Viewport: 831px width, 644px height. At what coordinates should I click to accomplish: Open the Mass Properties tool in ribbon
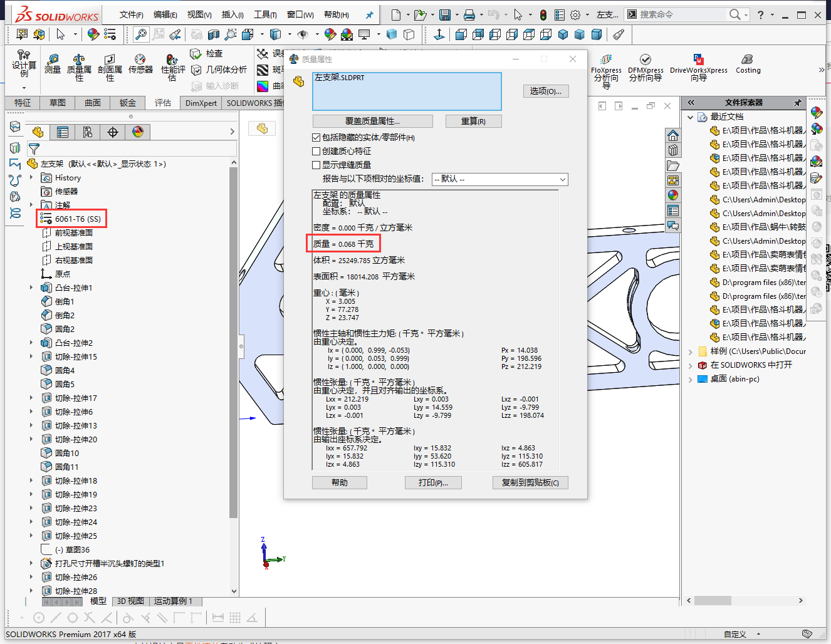(x=79, y=65)
